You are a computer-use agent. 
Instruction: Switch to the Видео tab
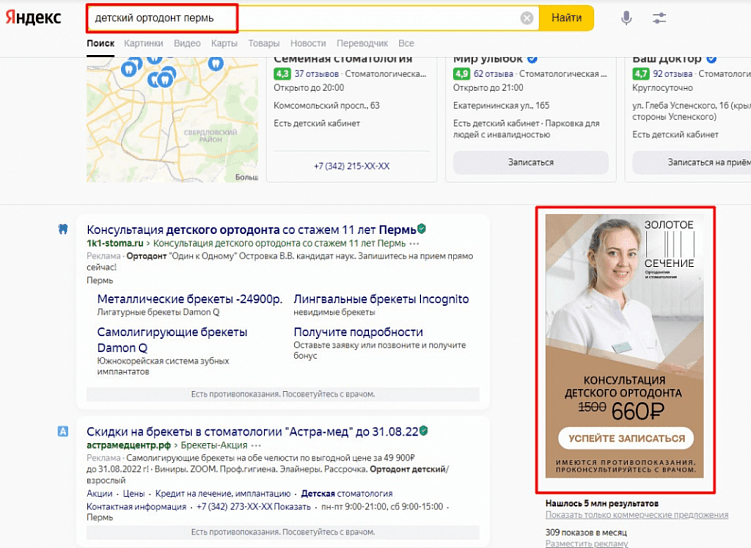click(187, 43)
